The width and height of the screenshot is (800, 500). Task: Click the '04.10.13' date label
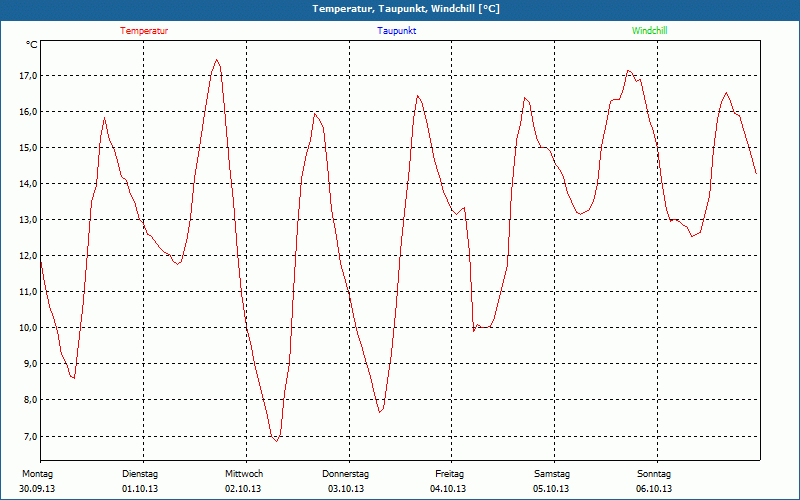click(448, 489)
